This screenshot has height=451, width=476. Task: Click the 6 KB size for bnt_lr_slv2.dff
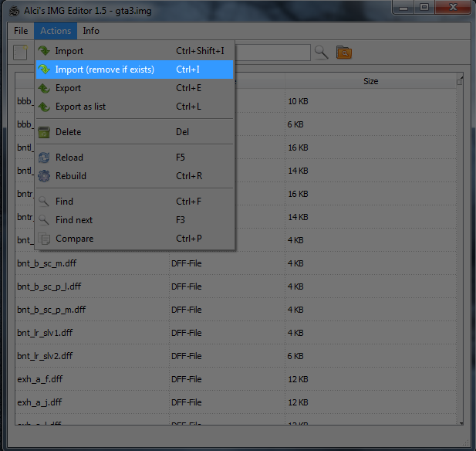point(295,356)
